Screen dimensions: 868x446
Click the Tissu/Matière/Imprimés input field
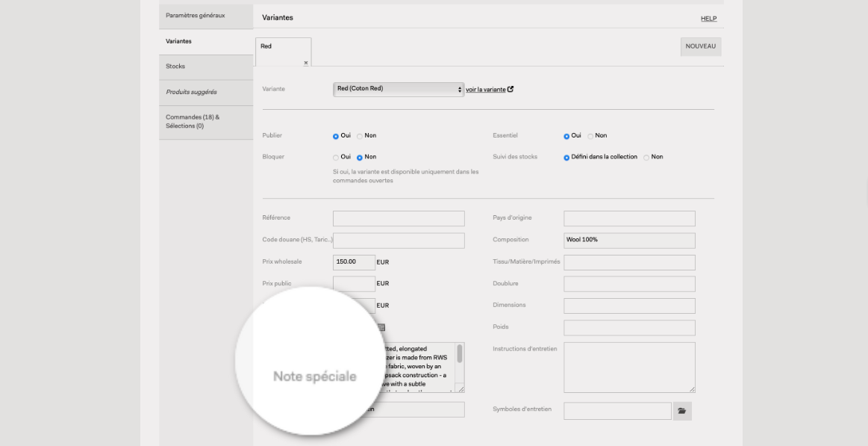point(629,262)
